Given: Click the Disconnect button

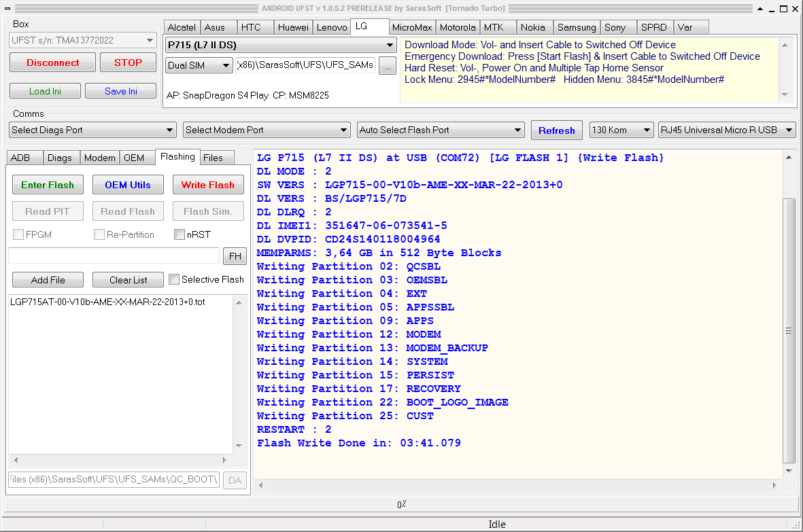Looking at the screenshot, I should [x=53, y=63].
